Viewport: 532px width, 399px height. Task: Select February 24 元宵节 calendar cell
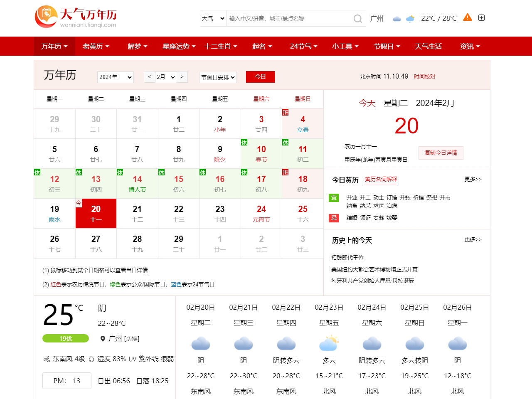[x=261, y=213]
